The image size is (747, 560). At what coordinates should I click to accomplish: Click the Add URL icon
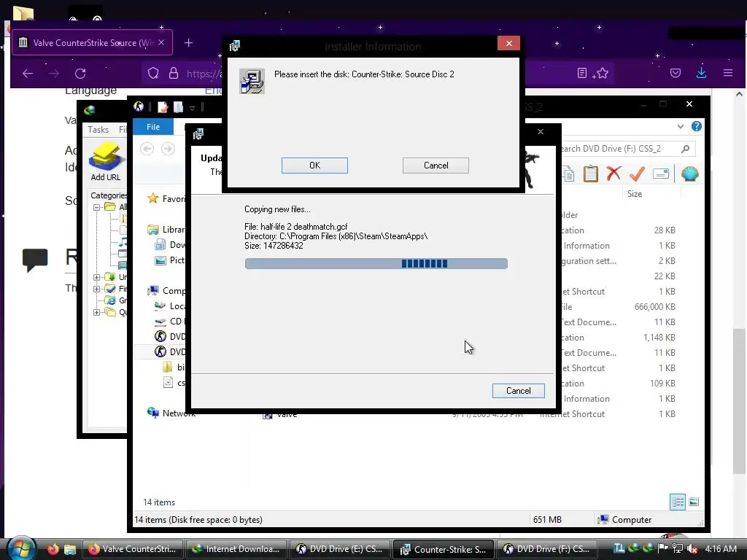106,162
